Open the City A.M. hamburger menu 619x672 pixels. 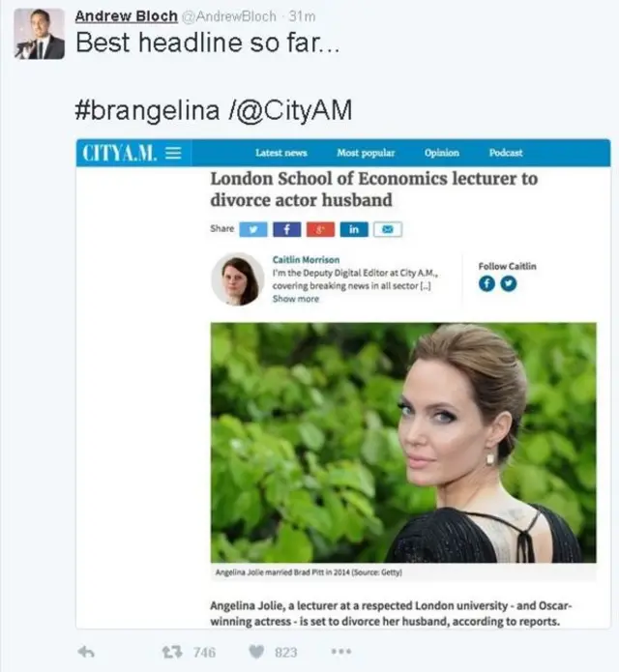tap(173, 153)
